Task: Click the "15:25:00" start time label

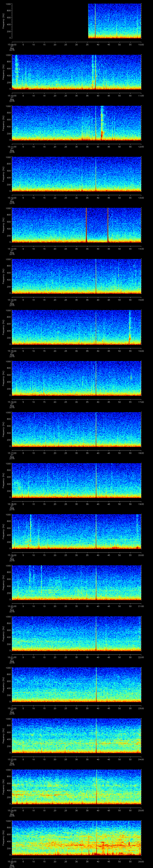Action: (12, 861)
